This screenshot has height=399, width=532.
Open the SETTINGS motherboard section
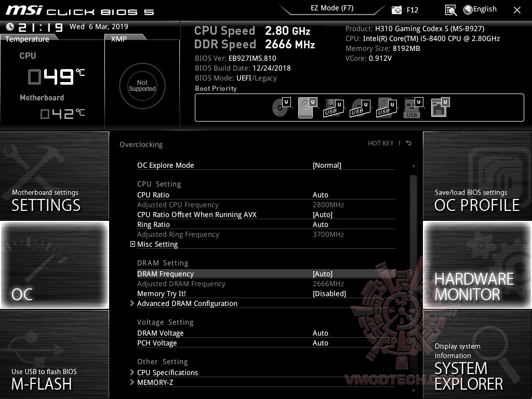click(x=54, y=176)
